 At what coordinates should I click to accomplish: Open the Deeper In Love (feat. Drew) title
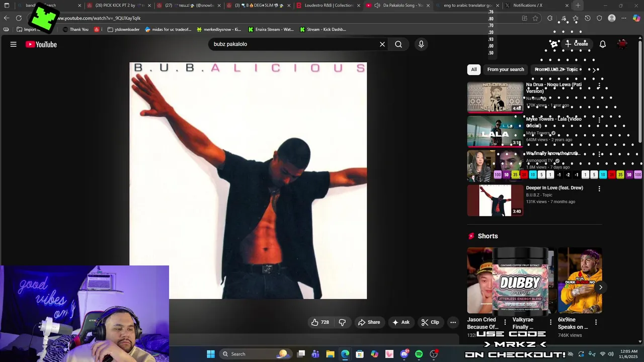pos(554,188)
